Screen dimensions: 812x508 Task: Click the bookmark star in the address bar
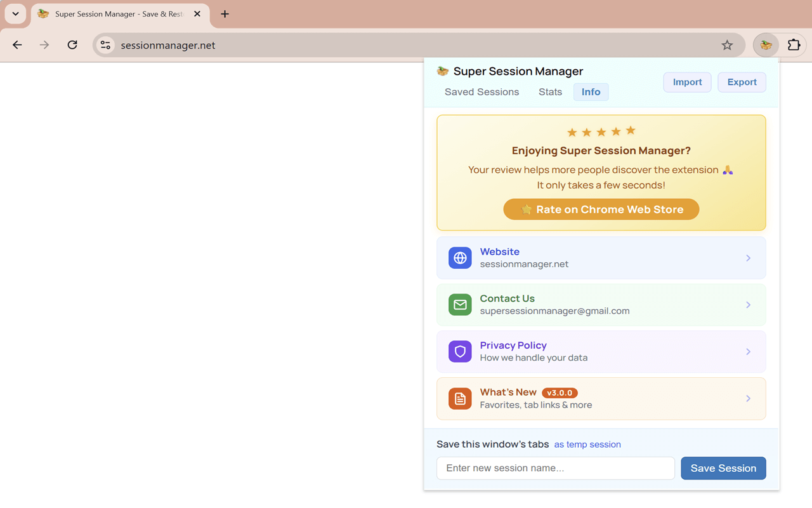coord(727,44)
